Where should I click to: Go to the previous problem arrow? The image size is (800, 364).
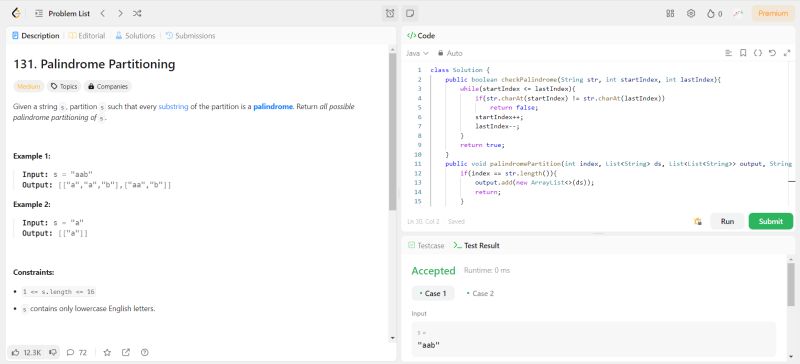pos(103,14)
